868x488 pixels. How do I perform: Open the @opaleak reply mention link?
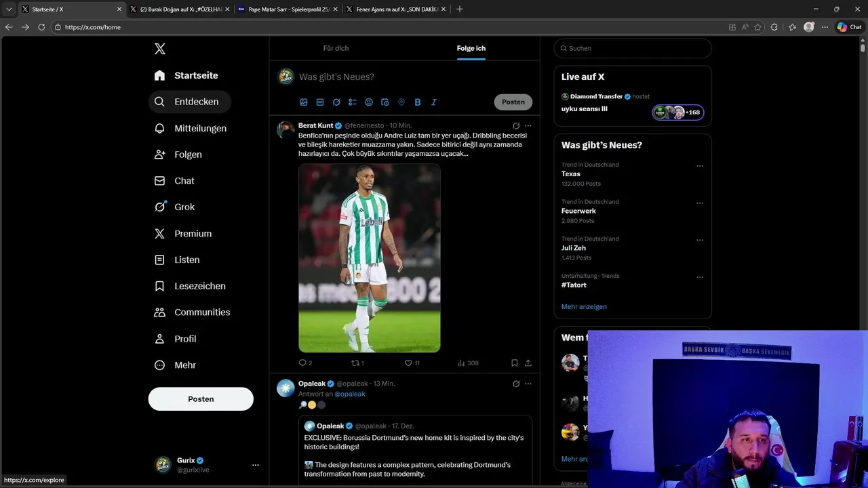[x=350, y=394]
